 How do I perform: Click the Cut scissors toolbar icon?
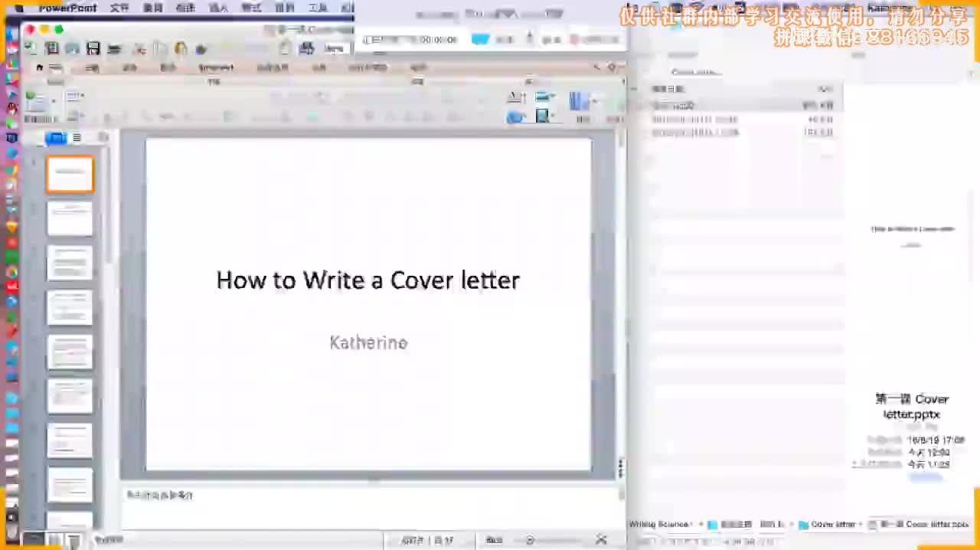(139, 48)
